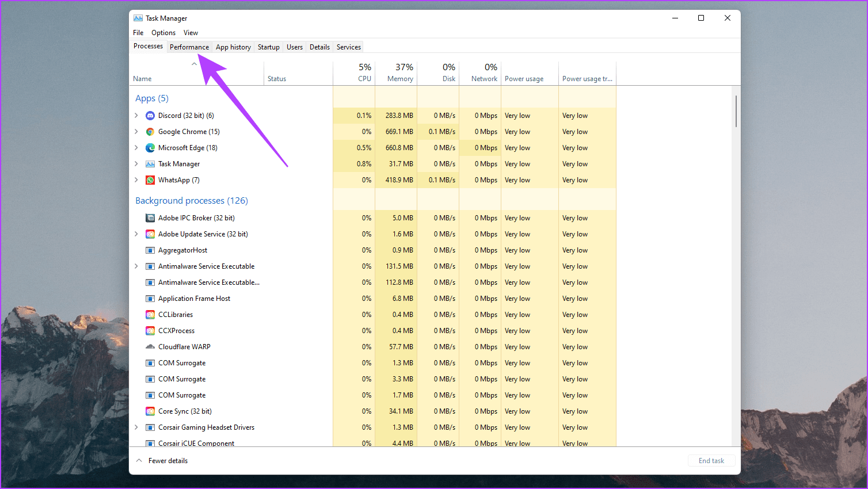
Task: Select the Background processes (126) header
Action: (192, 201)
